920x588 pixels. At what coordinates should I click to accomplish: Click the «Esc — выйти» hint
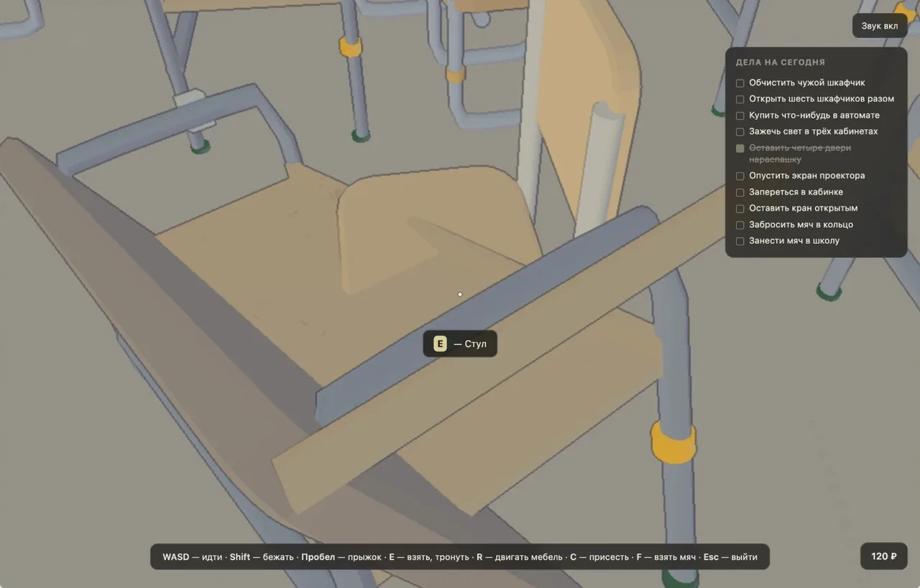click(x=730, y=557)
